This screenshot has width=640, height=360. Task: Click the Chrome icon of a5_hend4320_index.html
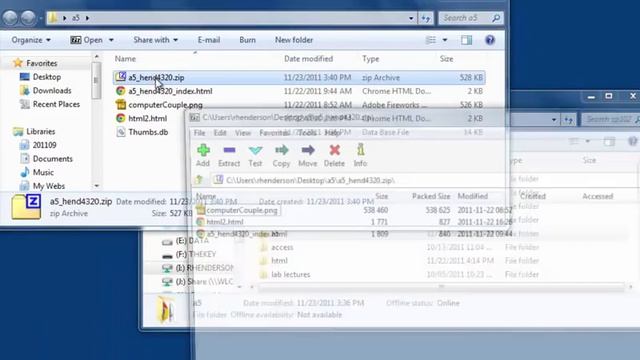120,91
